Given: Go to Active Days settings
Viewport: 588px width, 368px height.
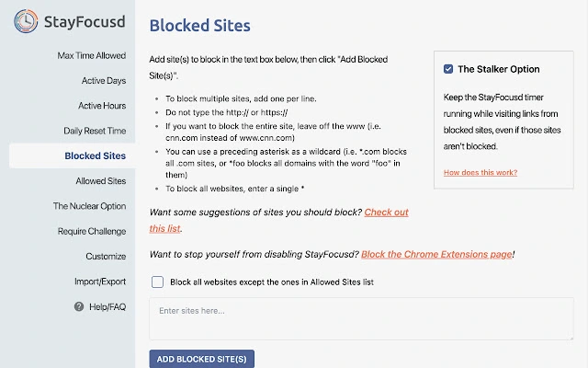Looking at the screenshot, I should pyautogui.click(x=104, y=81).
